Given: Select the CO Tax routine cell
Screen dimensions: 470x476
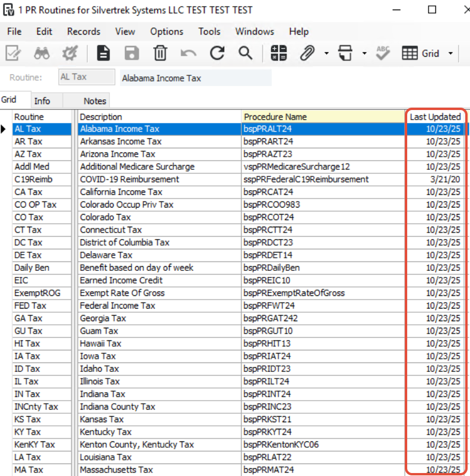Looking at the screenshot, I should pos(42,217).
